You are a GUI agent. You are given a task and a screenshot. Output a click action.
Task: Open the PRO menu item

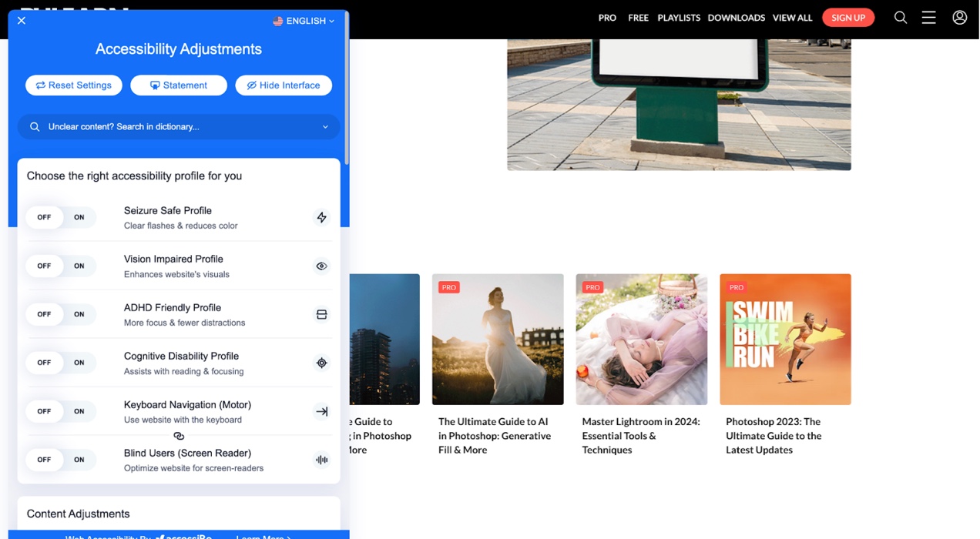[x=607, y=18]
